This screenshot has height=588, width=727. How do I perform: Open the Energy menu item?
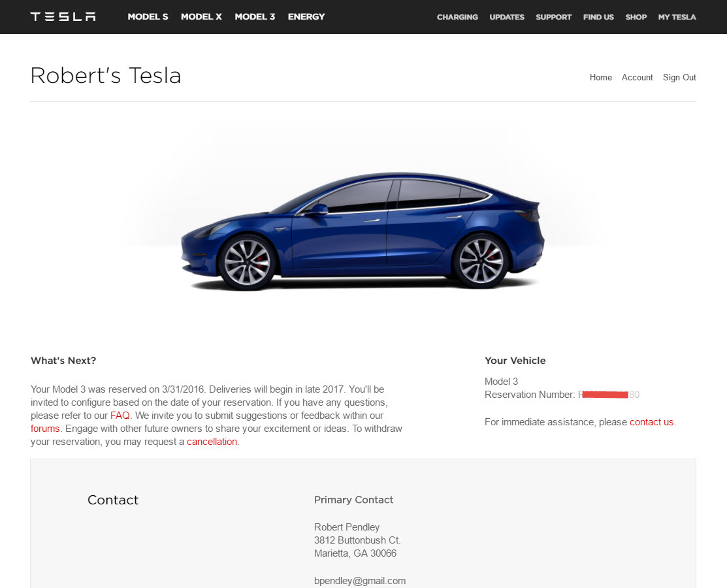click(306, 17)
